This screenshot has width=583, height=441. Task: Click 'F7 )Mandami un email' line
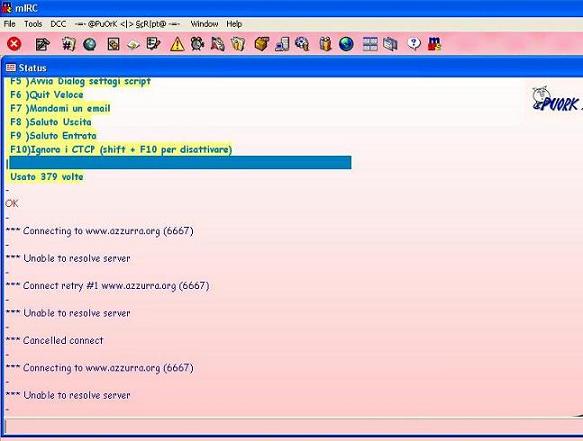60,109
